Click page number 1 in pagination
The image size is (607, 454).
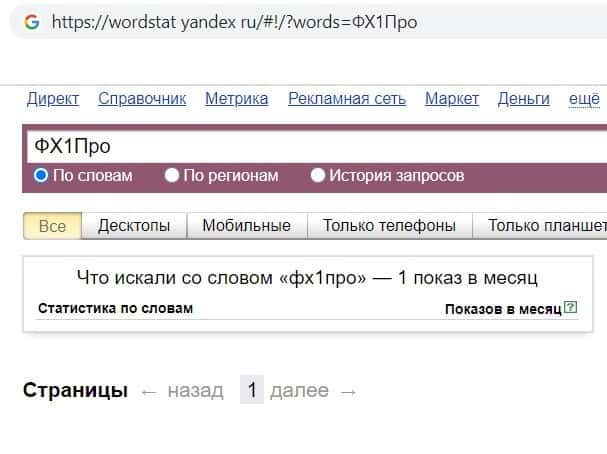252,390
